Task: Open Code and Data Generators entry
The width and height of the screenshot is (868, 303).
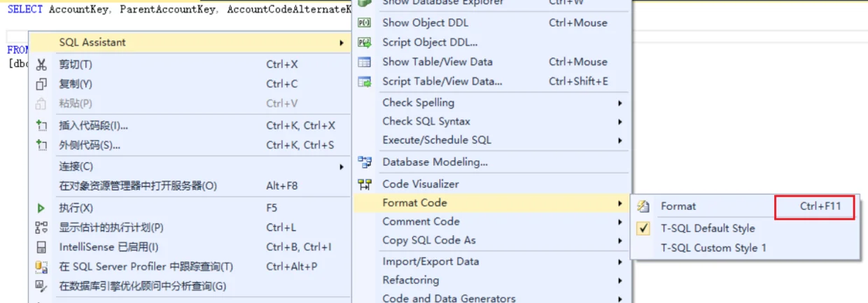Action: [492, 298]
